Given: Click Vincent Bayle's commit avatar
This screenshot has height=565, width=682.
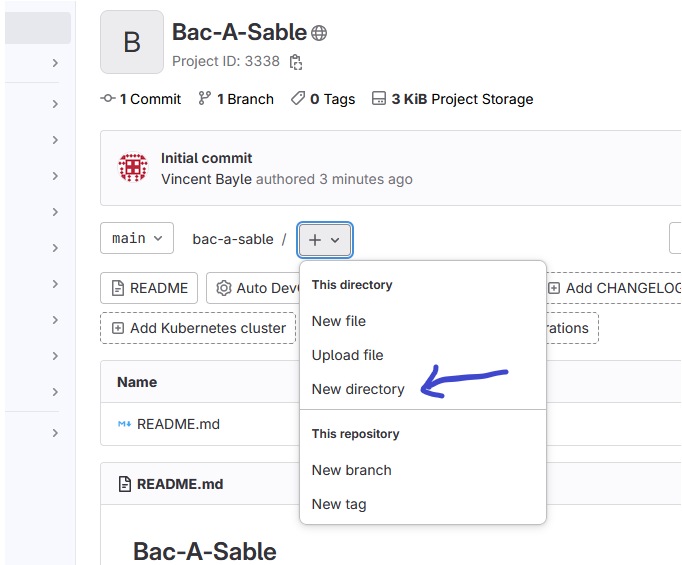Looking at the screenshot, I should point(133,168).
